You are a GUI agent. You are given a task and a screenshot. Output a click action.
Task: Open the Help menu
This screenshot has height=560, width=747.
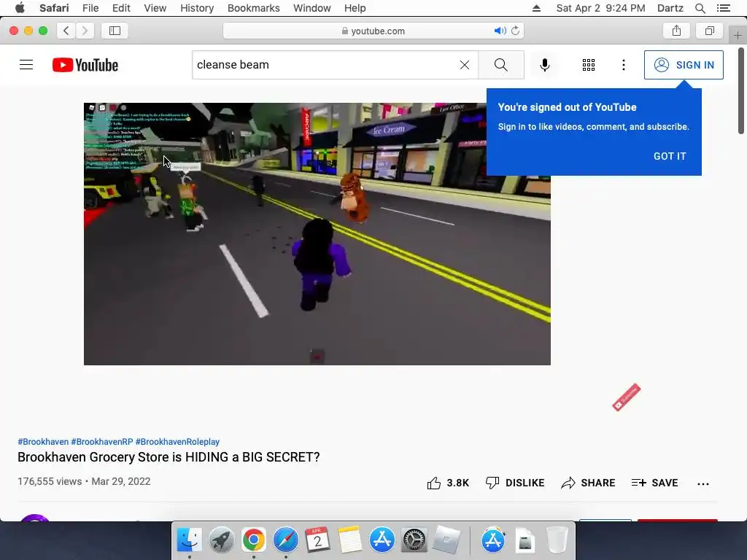click(355, 8)
